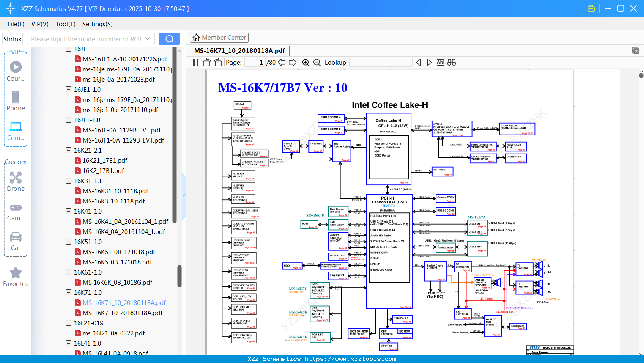
Task: Open 16K2_17B1.pdf
Action: click(x=103, y=171)
